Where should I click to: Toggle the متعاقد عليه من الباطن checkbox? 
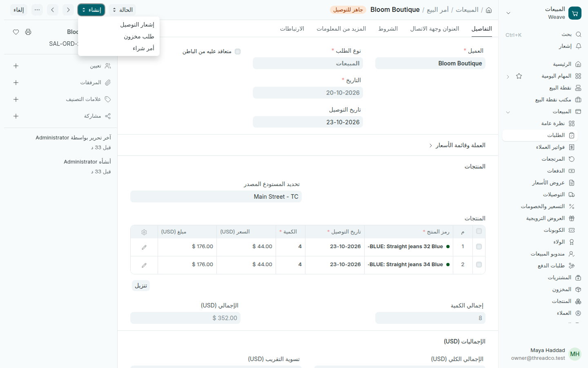(238, 52)
